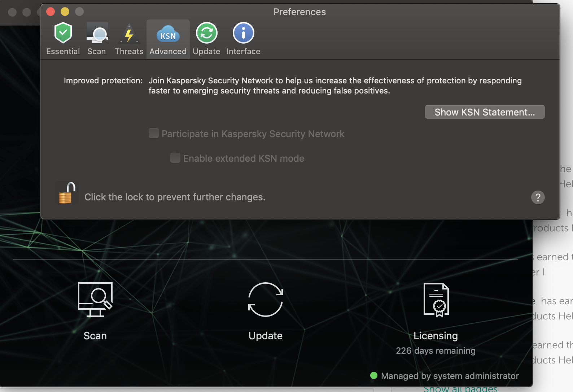Click the Managed by system administrator label

[x=450, y=376]
